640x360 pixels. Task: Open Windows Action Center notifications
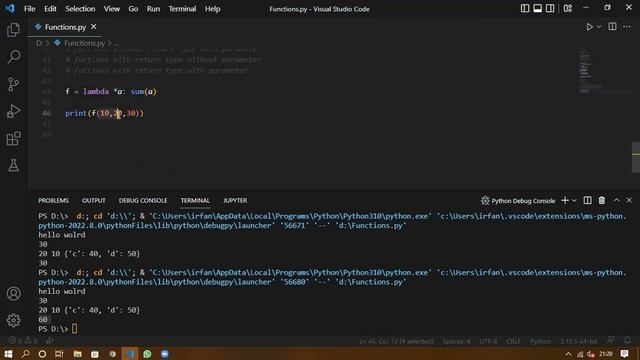coord(624,353)
